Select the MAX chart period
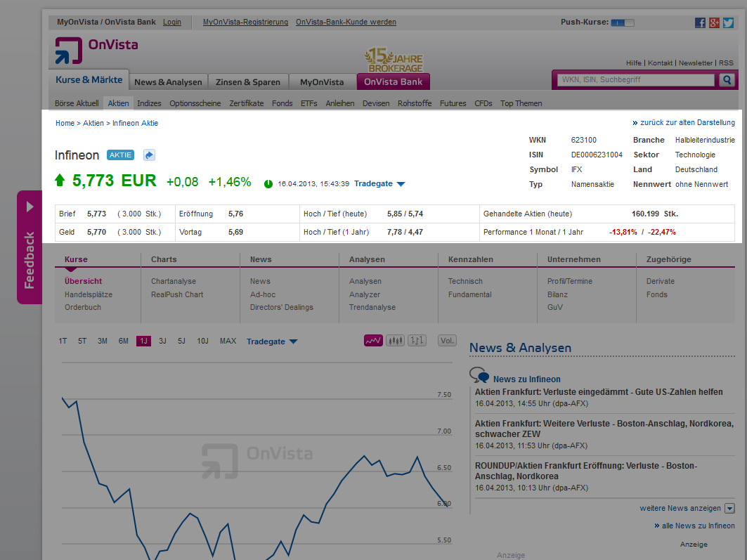The width and height of the screenshot is (747, 560). coord(228,341)
